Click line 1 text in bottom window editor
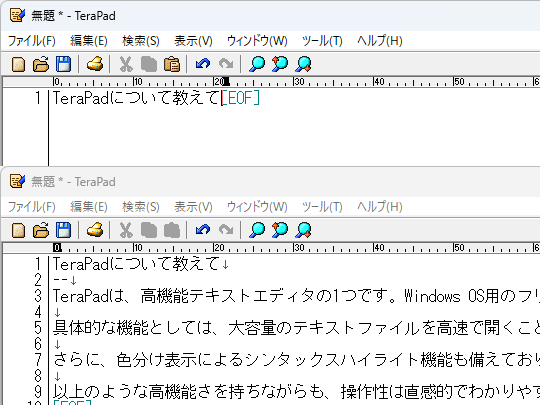The height and width of the screenshot is (405, 540). 136,264
